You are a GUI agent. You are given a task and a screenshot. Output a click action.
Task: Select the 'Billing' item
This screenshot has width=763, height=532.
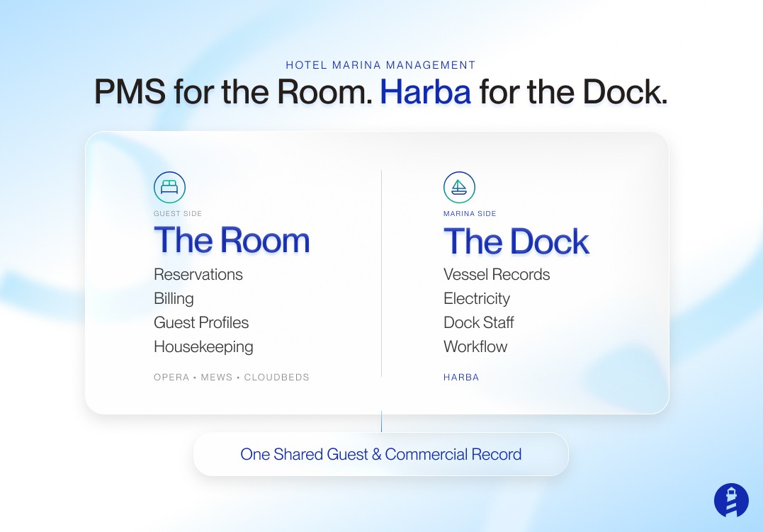(x=174, y=298)
